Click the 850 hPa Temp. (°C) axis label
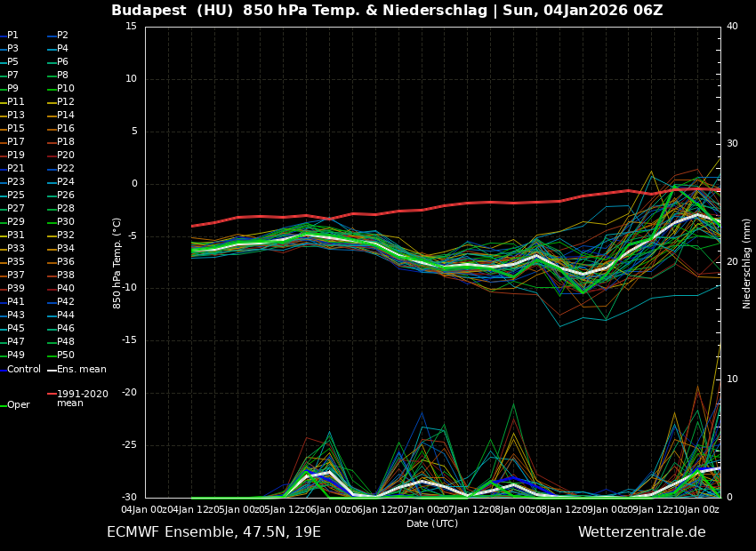756x551 pixels. click(117, 262)
